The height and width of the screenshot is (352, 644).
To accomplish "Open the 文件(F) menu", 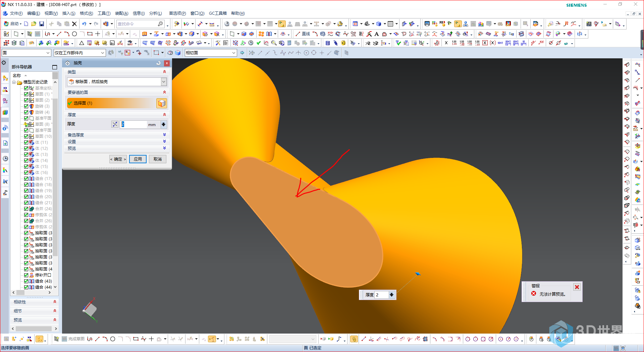I will tap(16, 13).
